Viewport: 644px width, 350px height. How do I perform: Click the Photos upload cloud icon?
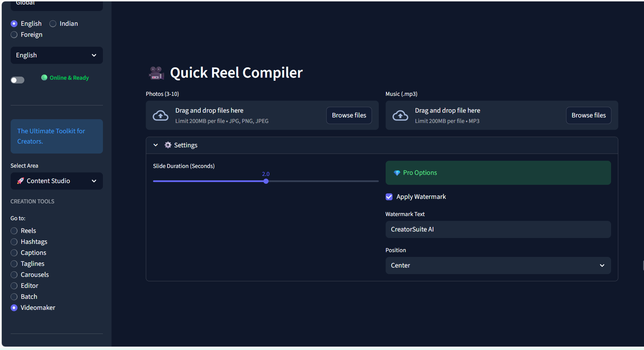point(160,115)
